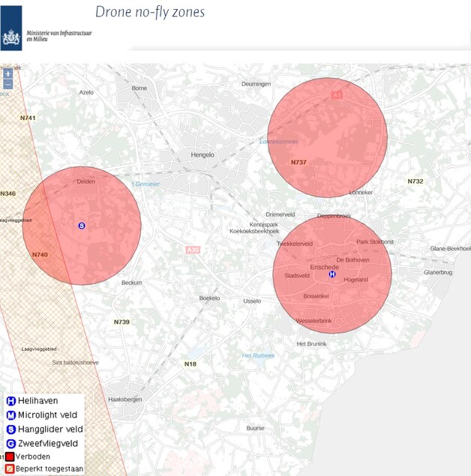Click the N732 road label
Image resolution: width=471 pixels, height=476 pixels.
pyautogui.click(x=415, y=181)
